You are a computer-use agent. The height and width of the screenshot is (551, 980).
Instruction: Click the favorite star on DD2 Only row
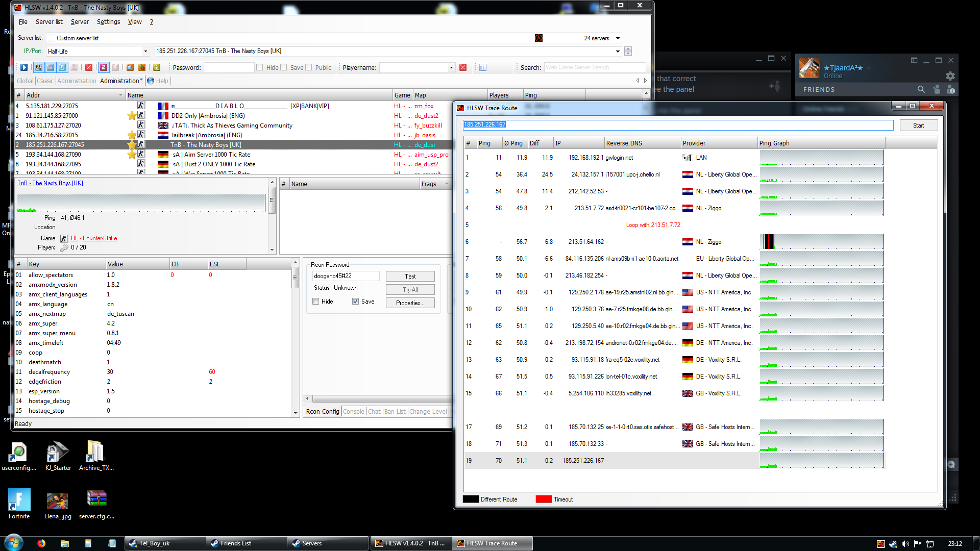pos(132,116)
